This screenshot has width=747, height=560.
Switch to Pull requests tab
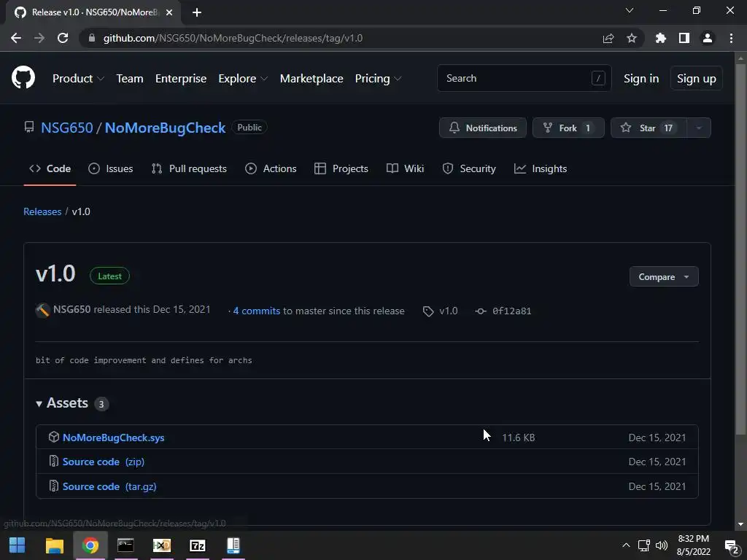(x=189, y=168)
